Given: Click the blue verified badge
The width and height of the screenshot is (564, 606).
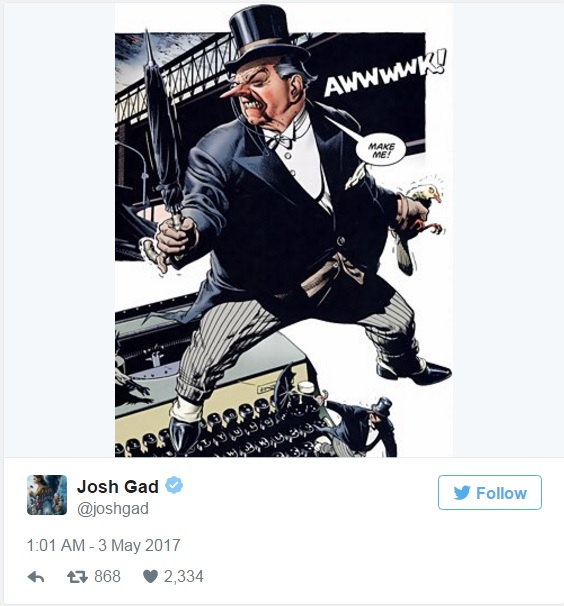Looking at the screenshot, I should [x=174, y=485].
